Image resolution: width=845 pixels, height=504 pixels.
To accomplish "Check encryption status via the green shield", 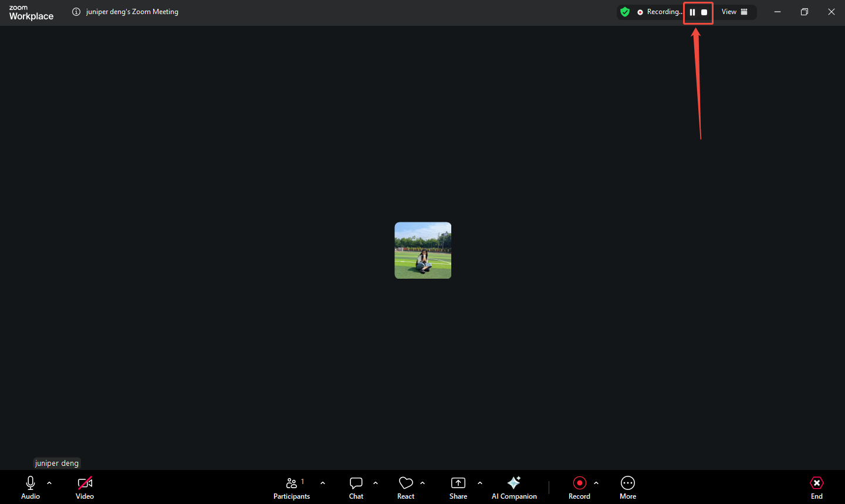I will [x=624, y=11].
